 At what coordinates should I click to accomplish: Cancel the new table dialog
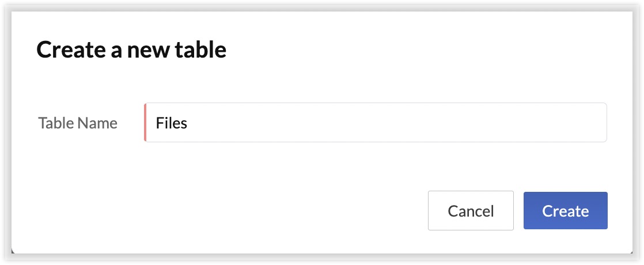pyautogui.click(x=471, y=211)
